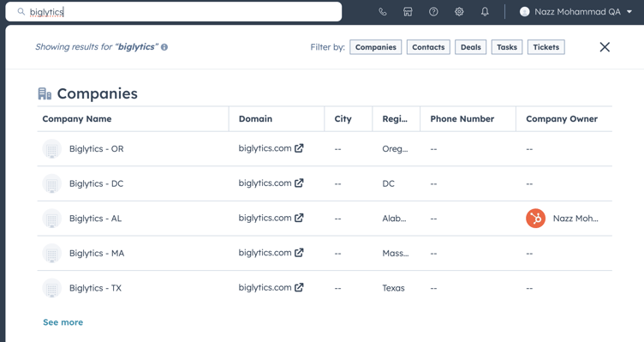Open the Biglytics - AL company record
The width and height of the screenshot is (644, 342).
[x=95, y=219]
